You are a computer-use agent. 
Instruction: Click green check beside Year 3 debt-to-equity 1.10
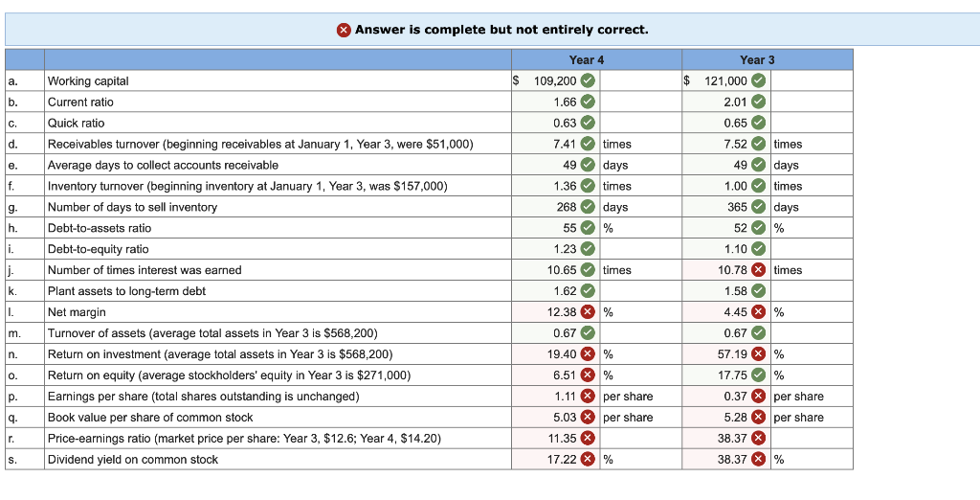tap(758, 249)
